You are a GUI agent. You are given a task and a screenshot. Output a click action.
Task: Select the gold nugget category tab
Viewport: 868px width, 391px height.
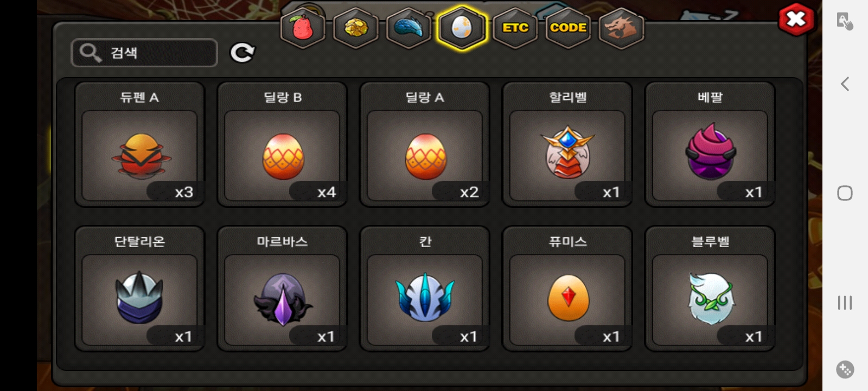pyautogui.click(x=355, y=28)
